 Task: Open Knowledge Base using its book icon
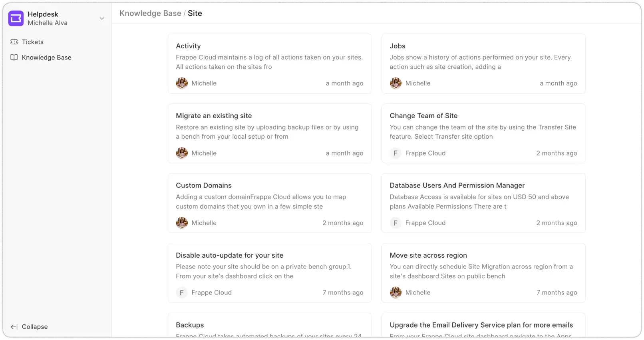tap(14, 57)
